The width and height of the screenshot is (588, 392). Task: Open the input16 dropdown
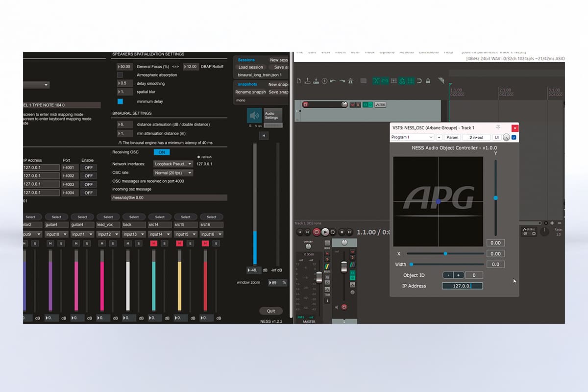point(211,234)
